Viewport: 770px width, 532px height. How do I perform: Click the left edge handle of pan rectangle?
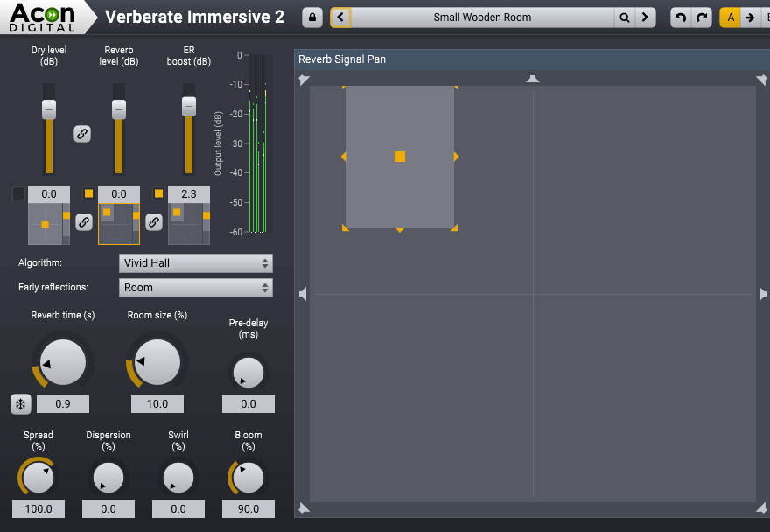344,157
